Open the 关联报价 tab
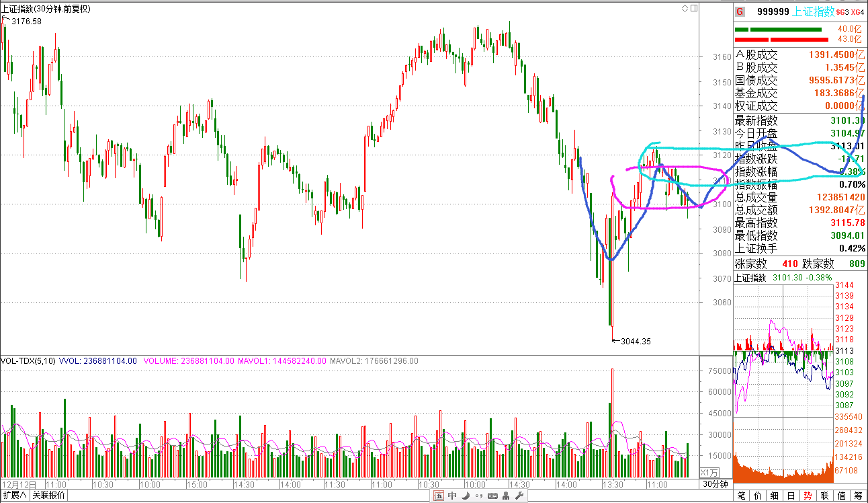Image resolution: width=868 pixels, height=503 pixels. (49, 496)
